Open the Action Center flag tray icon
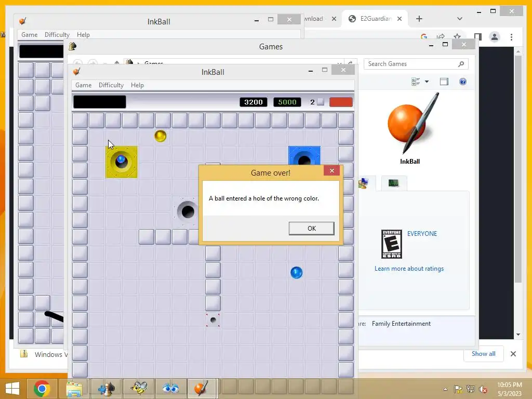This screenshot has height=399, width=532. click(x=458, y=389)
